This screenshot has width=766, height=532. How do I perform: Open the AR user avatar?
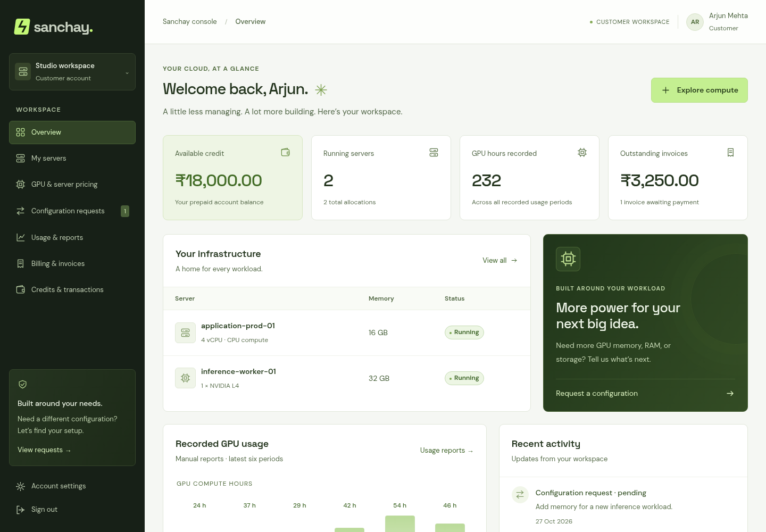pos(695,22)
